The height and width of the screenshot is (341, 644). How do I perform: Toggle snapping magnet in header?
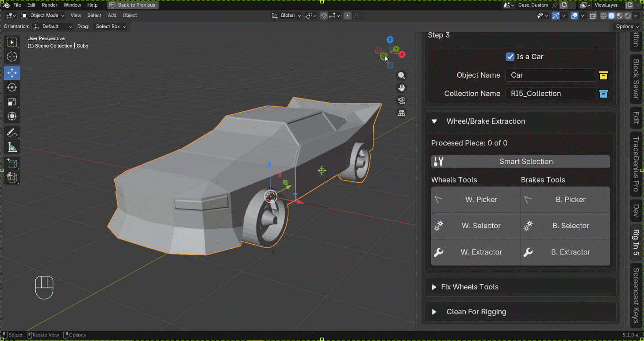point(323,15)
